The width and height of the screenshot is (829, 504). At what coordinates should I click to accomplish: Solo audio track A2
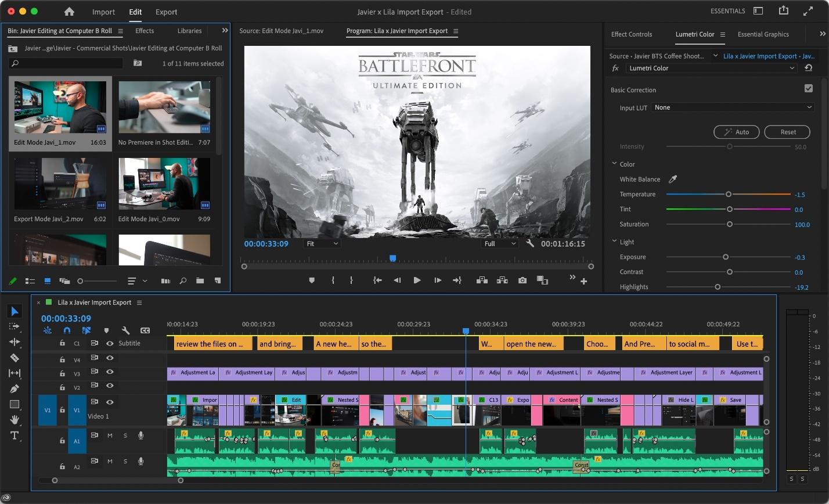point(125,461)
